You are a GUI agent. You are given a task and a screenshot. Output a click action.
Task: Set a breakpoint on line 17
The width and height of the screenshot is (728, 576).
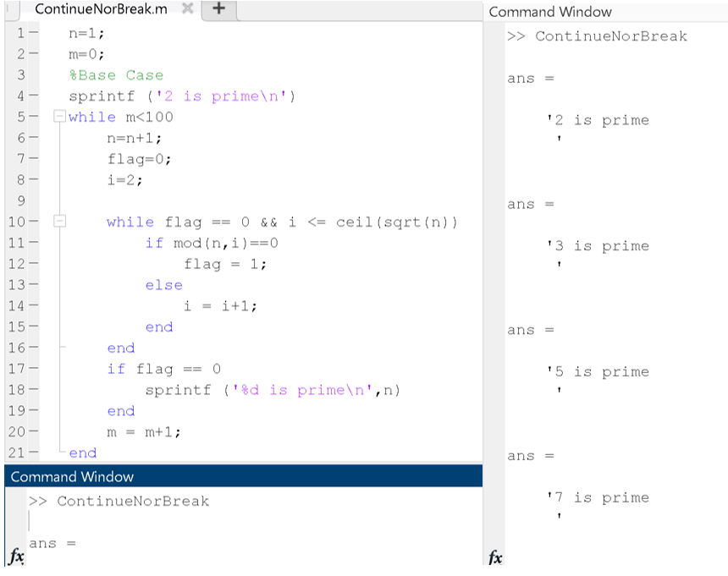(x=33, y=368)
